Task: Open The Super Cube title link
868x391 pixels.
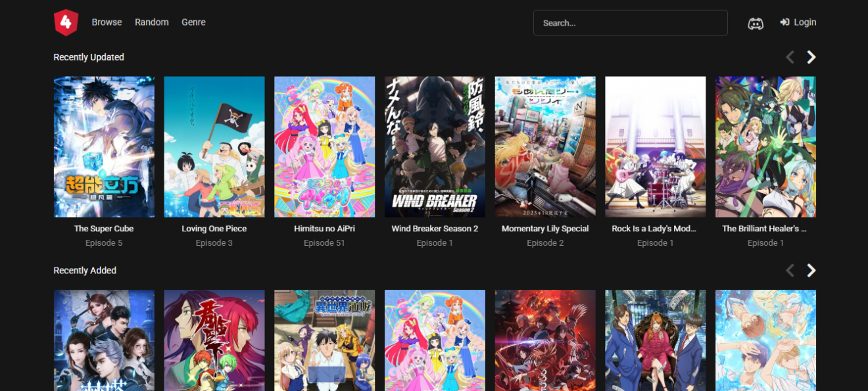Action: [103, 228]
